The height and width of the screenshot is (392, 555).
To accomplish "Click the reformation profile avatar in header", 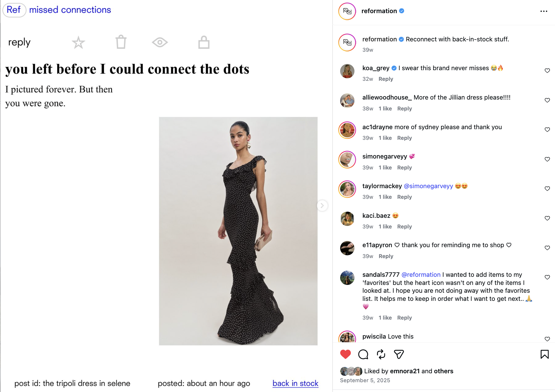I will pyautogui.click(x=347, y=11).
